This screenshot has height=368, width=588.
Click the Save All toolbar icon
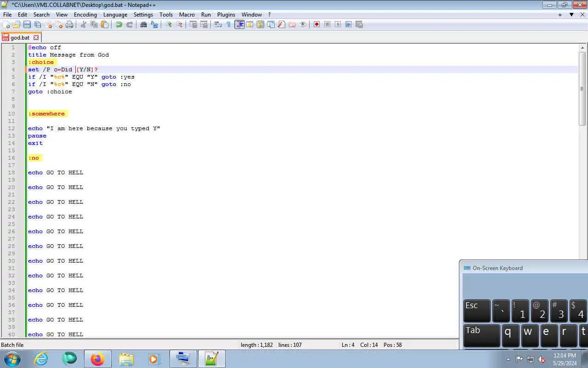point(38,24)
